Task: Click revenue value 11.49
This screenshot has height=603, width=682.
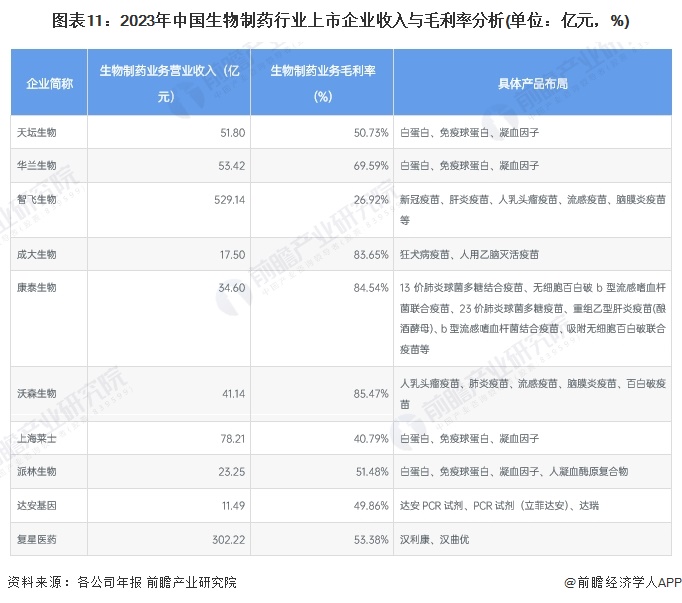Action: pos(234,506)
